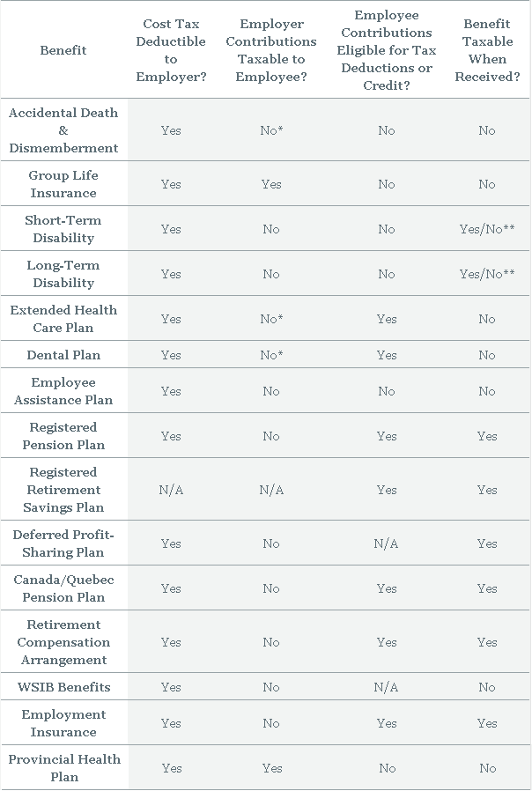Viewport: 532px width, 791px height.
Task: Click the 'Group Life Insurance' row label
Action: 63,184
